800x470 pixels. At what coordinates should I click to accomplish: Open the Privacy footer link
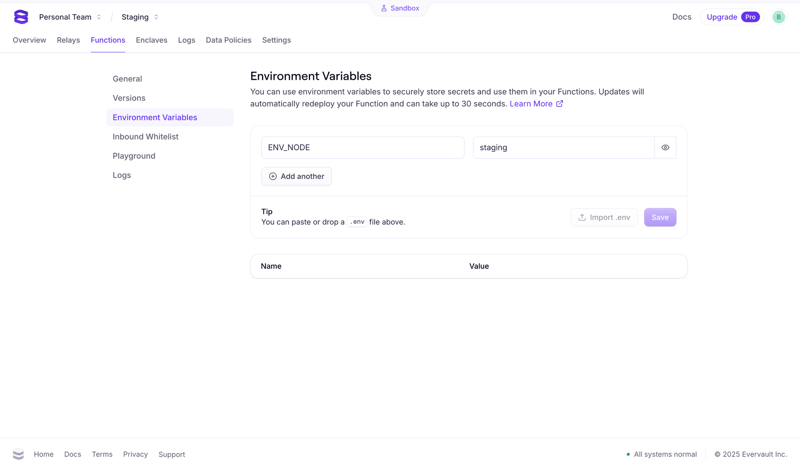[x=135, y=454]
